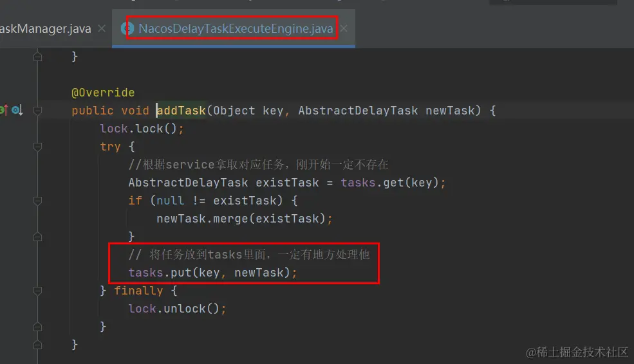
Task: Click existTask variable declaration
Action: pyautogui.click(x=287, y=183)
